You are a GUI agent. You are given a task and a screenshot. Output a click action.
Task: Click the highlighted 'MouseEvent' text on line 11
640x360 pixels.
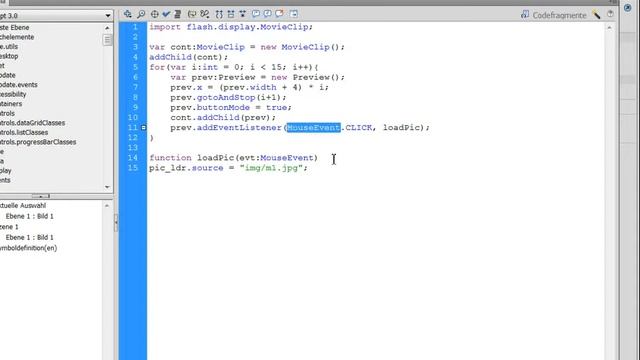(x=313, y=128)
